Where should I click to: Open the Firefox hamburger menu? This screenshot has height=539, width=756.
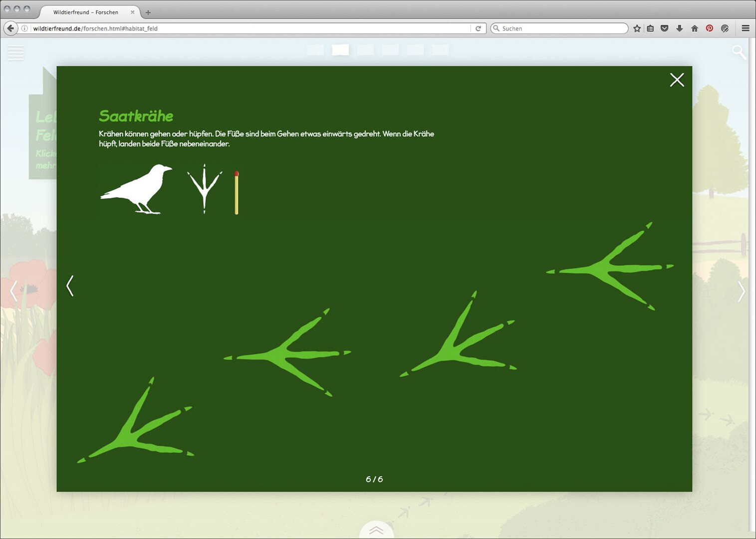coord(746,28)
